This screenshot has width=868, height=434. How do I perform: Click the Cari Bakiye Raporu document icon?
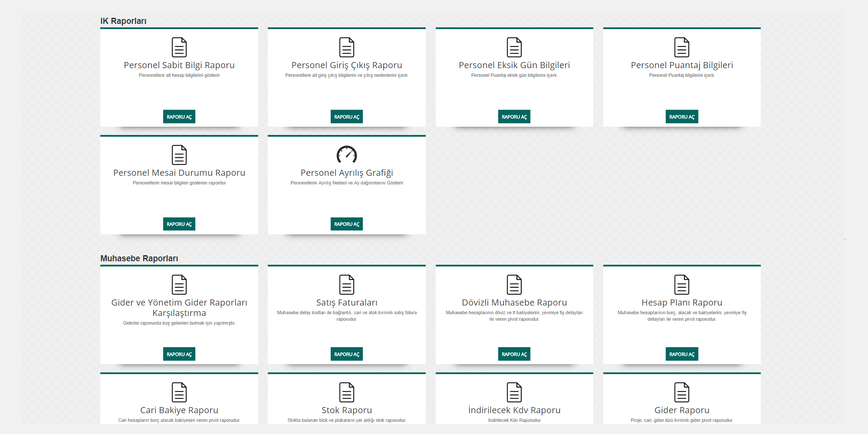(x=179, y=392)
